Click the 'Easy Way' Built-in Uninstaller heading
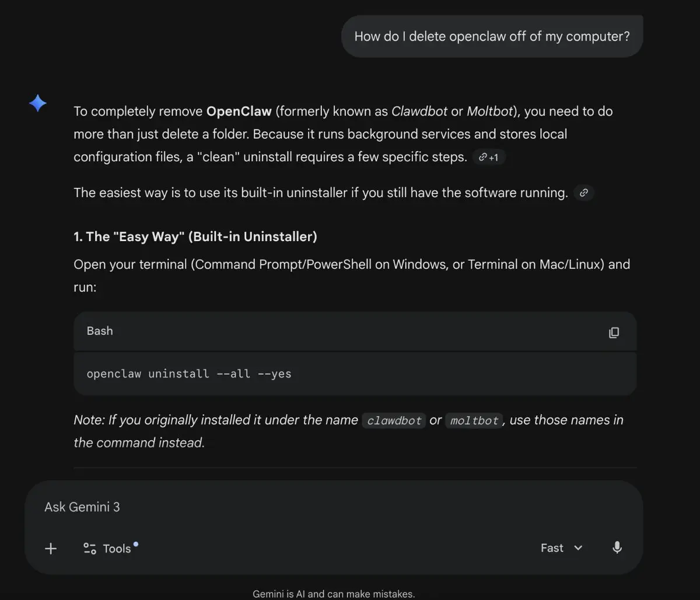 pyautogui.click(x=195, y=236)
